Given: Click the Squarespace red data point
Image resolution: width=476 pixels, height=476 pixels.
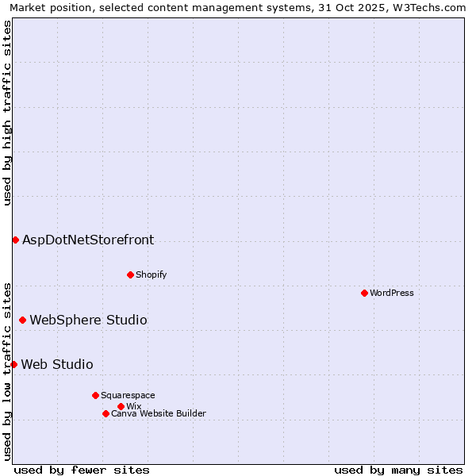Looking at the screenshot, I should coord(95,395).
